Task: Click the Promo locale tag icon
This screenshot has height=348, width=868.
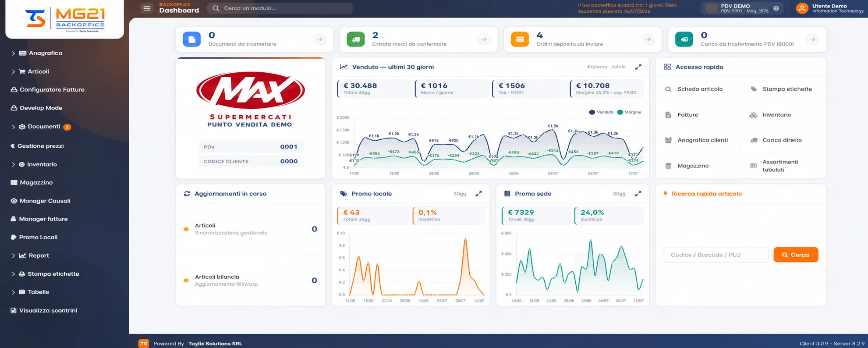Action: click(x=344, y=194)
